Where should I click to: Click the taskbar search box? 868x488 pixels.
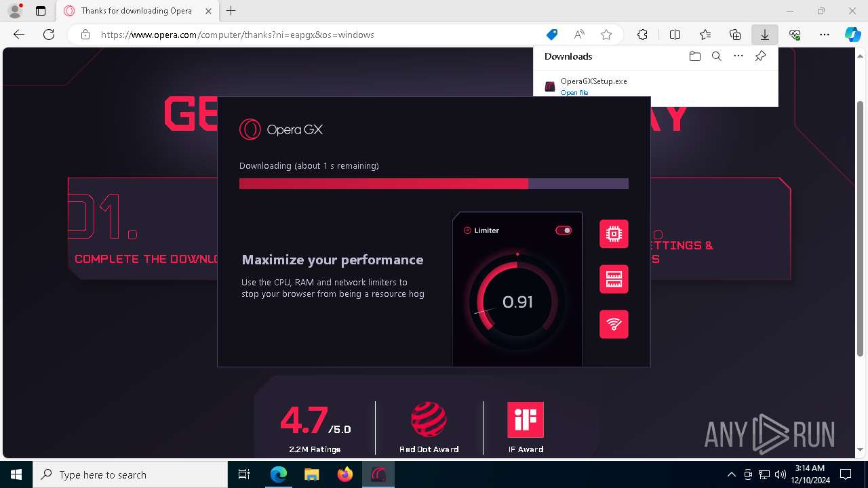(x=130, y=474)
